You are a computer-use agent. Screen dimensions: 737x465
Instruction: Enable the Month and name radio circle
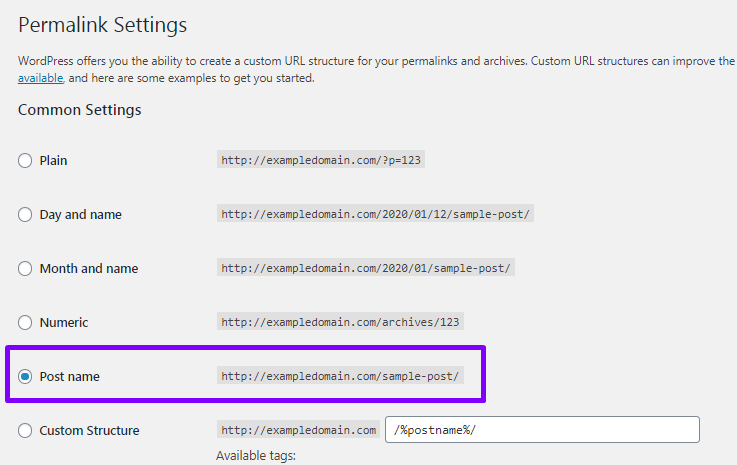click(x=25, y=268)
